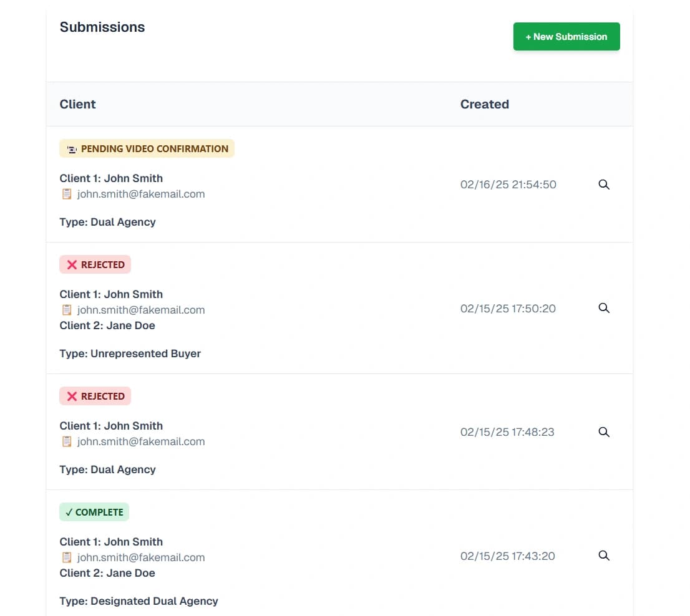Click the red X on the Unrepresented Buyer's Rejected badge
The image size is (690, 616).
click(72, 265)
